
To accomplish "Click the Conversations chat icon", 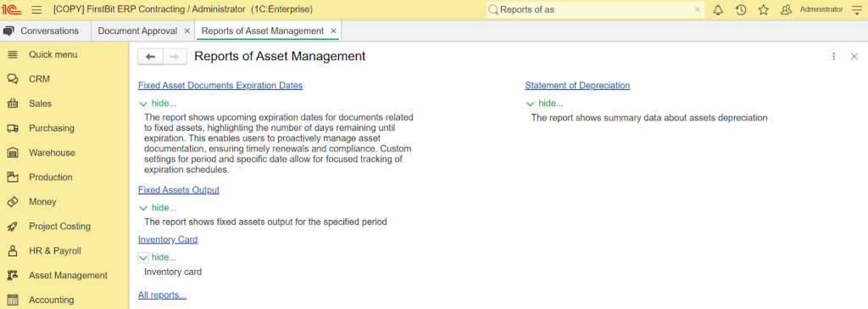I will point(8,31).
